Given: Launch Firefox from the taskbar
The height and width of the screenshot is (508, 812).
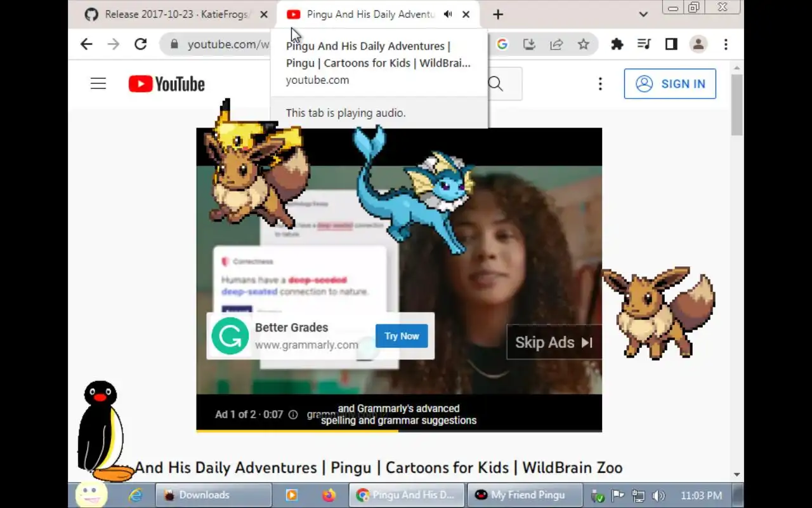Looking at the screenshot, I should [329, 495].
